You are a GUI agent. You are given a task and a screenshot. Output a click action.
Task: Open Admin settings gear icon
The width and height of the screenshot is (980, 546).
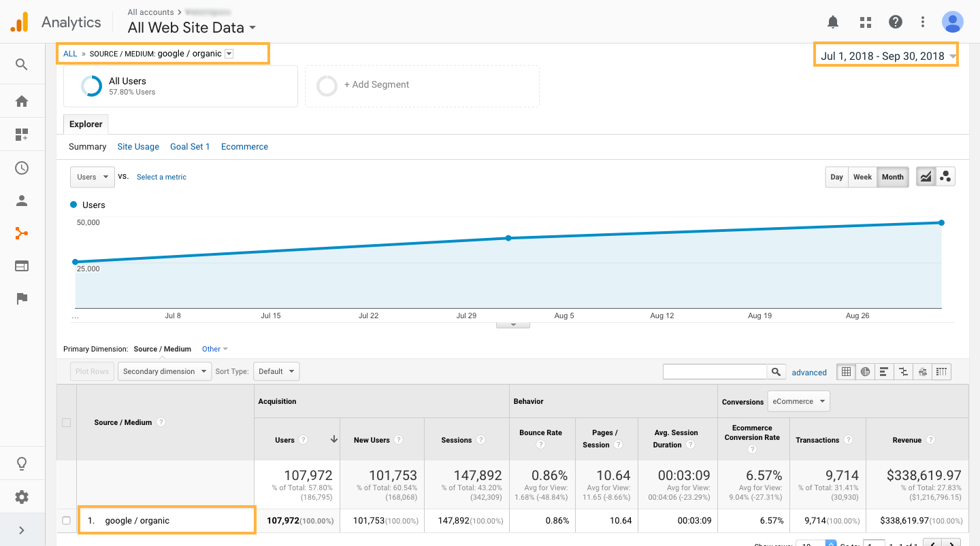coord(22,497)
